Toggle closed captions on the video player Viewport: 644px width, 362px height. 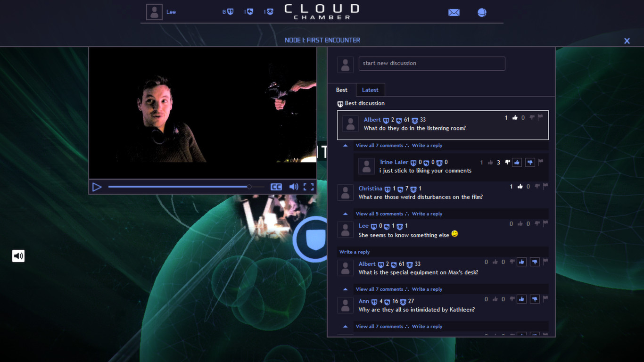click(277, 187)
